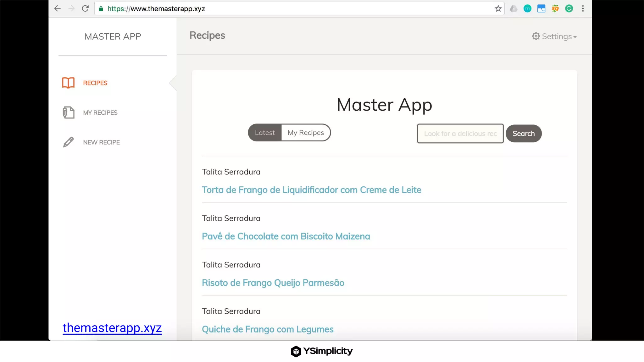The image size is (644, 362).
Task: Click author Talita Serradura above Risoto de Frango
Action: (231, 265)
